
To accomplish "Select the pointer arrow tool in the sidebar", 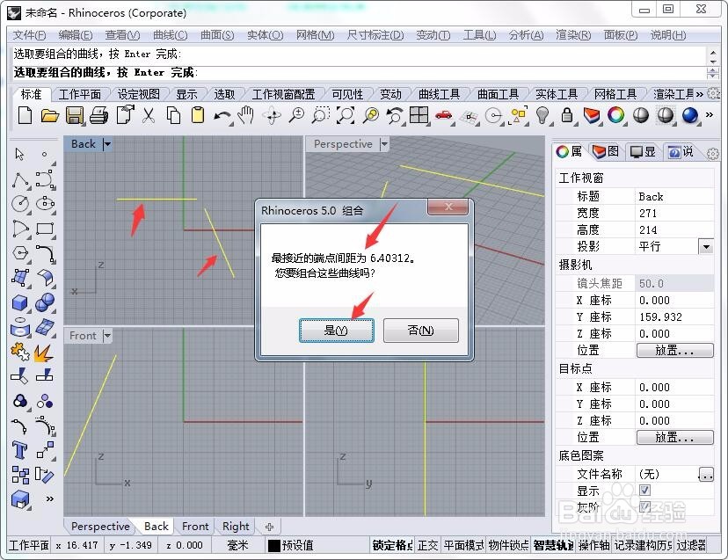I will click(19, 154).
